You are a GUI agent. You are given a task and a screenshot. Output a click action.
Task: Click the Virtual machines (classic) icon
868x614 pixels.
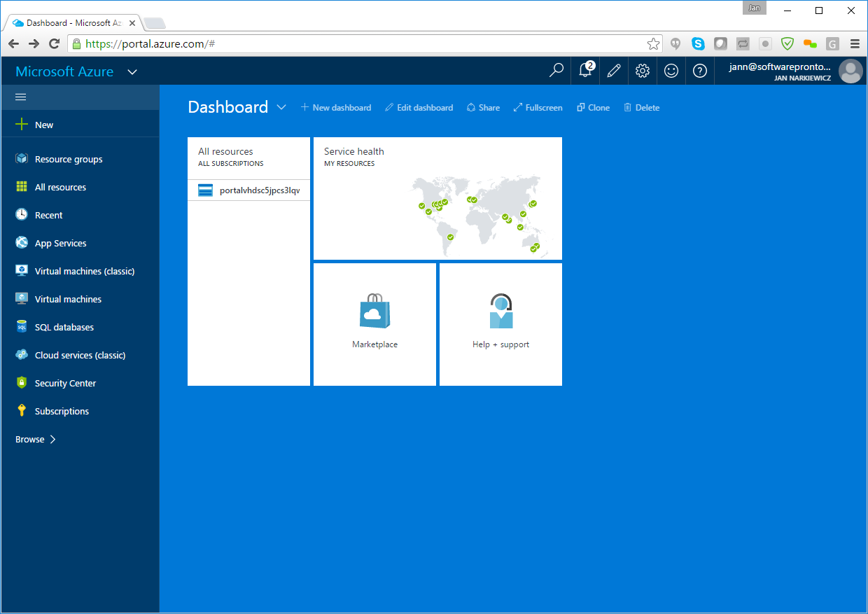tap(22, 271)
